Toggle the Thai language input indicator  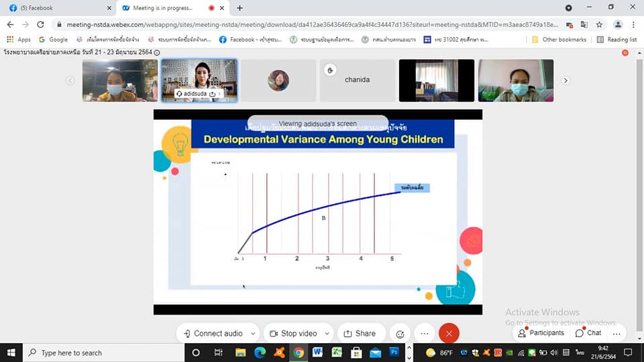pos(580,353)
